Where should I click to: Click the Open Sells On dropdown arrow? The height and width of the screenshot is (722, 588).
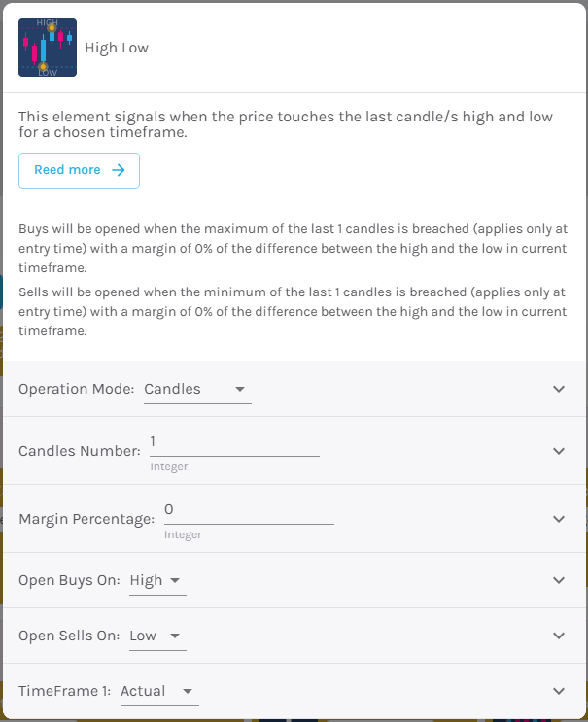click(x=175, y=636)
